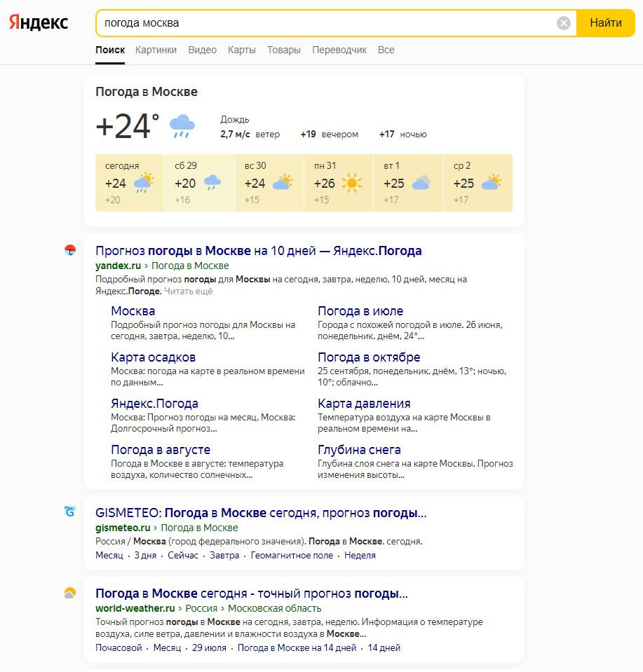Select the сб 29 forecast card
The width and height of the screenshot is (643, 672).
coord(199,183)
